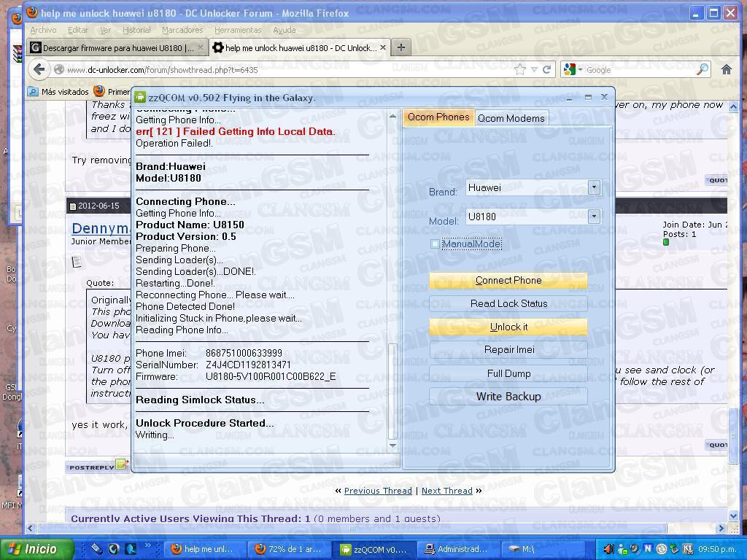Click the Previous Thread link
747x560 pixels.
[378, 491]
